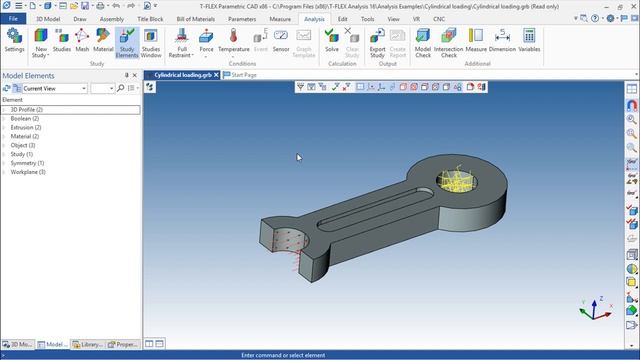Click the search magnifier in Model Elements
The height and width of the screenshot is (360, 640).
click(x=120, y=88)
